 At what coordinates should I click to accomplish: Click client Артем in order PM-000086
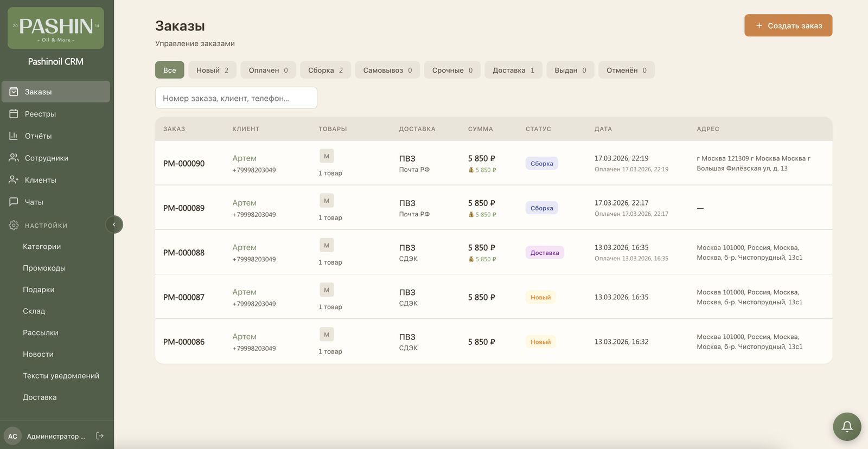point(244,336)
